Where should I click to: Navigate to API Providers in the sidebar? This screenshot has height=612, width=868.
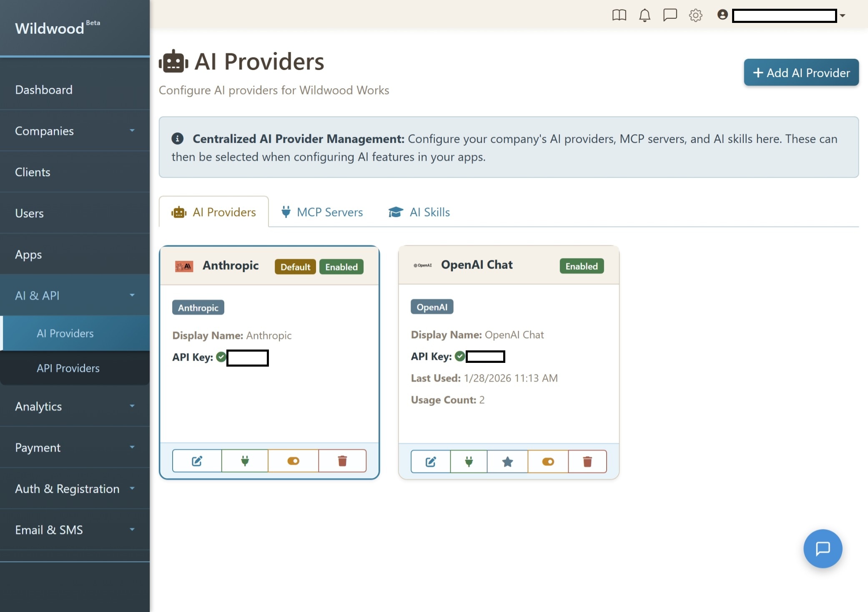[68, 368]
